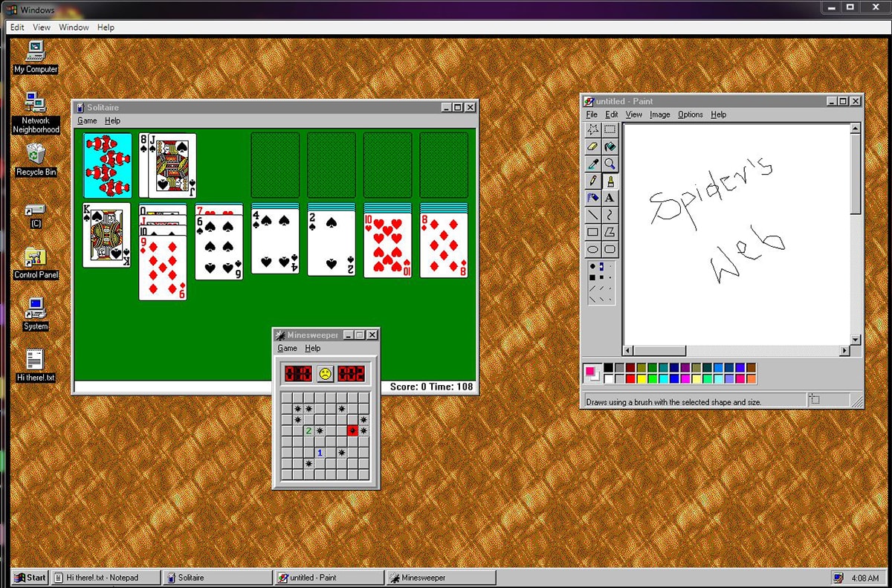892x588 pixels.
Task: Click the fish-back stock deck in Solitaire
Action: click(107, 165)
